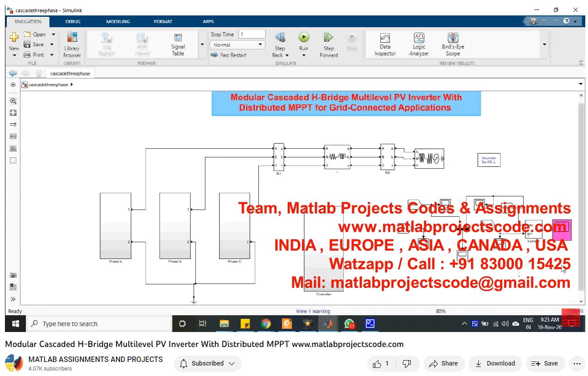Click the Stop Time input field

pyautogui.click(x=252, y=34)
